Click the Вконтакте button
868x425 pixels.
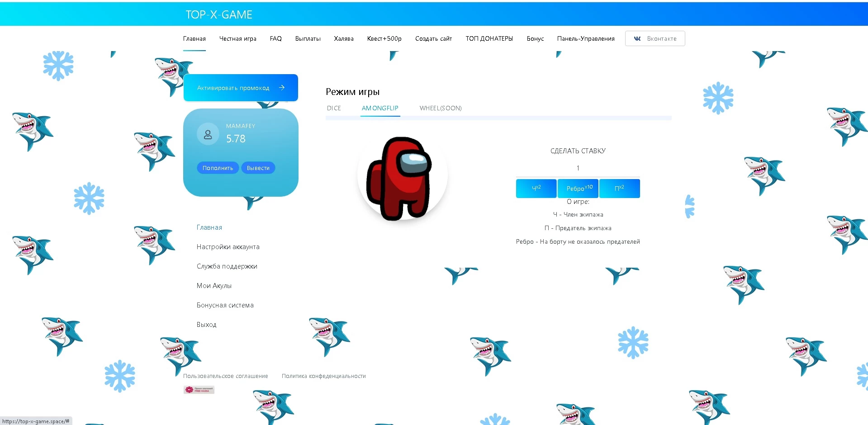[x=655, y=38]
